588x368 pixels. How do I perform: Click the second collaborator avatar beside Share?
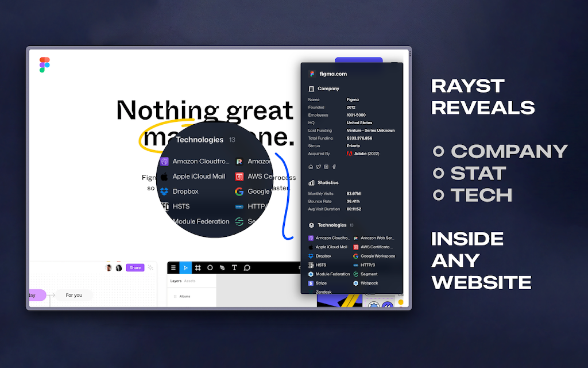point(119,268)
